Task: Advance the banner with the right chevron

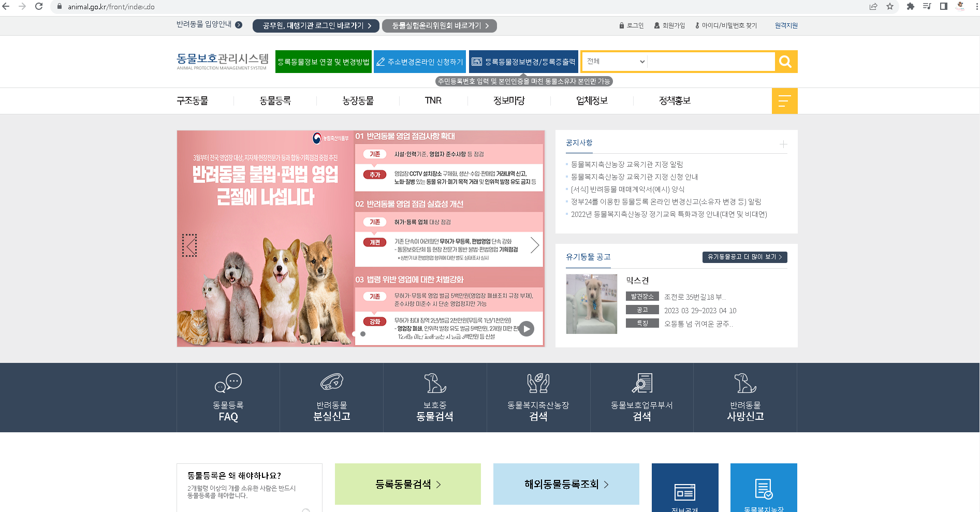Action: [534, 245]
